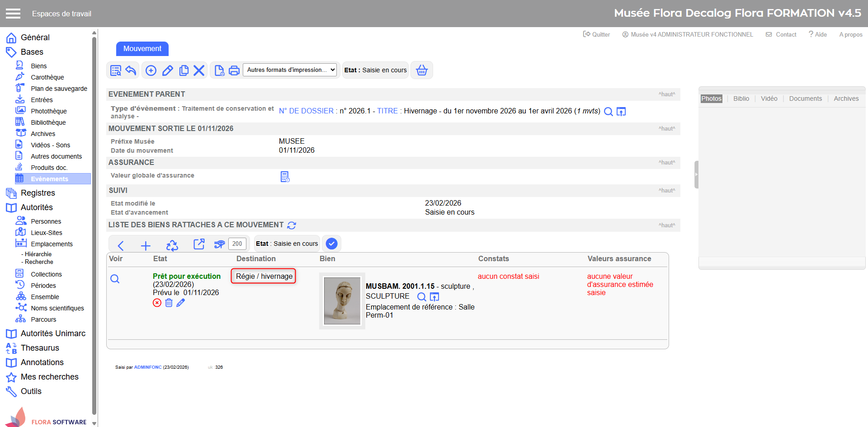Viewport: 868px width, 427px height.
Task: Click the blue checkmark validation button
Action: (331, 244)
